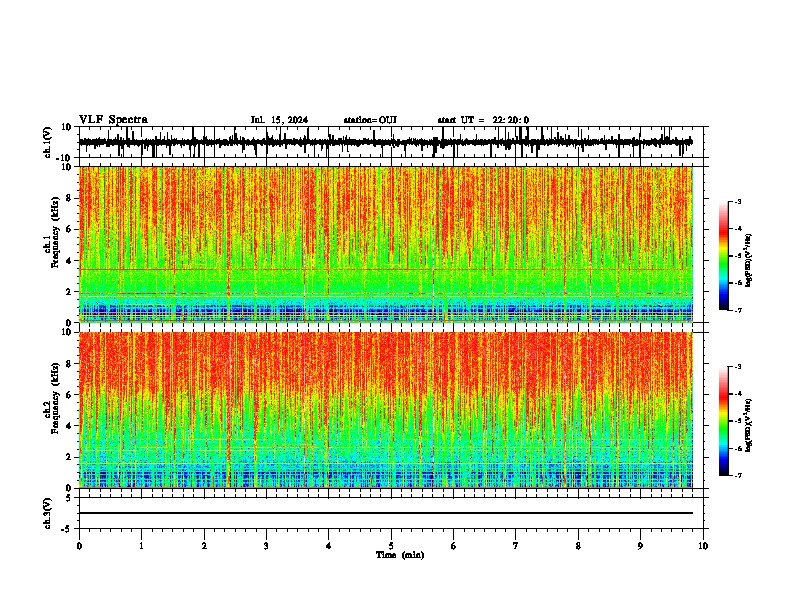Click the "Time (min)" axis label

(400, 555)
